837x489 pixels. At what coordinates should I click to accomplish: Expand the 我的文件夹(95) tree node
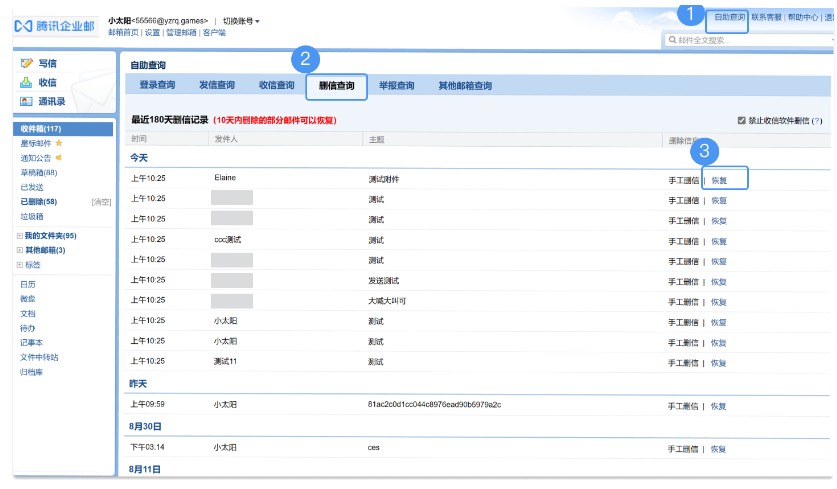[20, 235]
